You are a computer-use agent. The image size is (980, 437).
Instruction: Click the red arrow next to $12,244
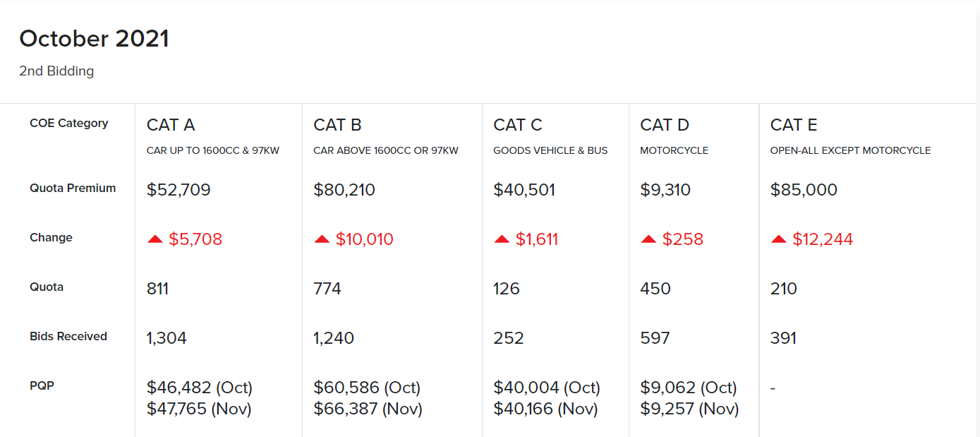tap(779, 239)
